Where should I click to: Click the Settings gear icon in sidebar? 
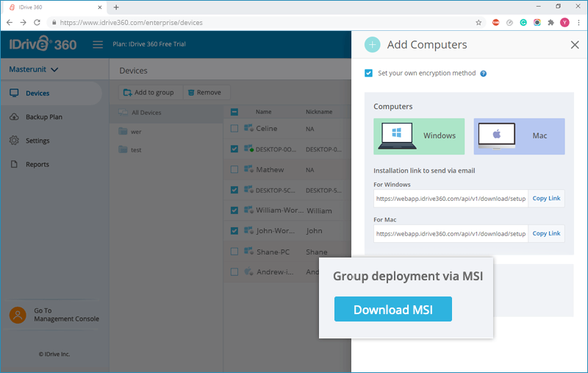click(14, 141)
